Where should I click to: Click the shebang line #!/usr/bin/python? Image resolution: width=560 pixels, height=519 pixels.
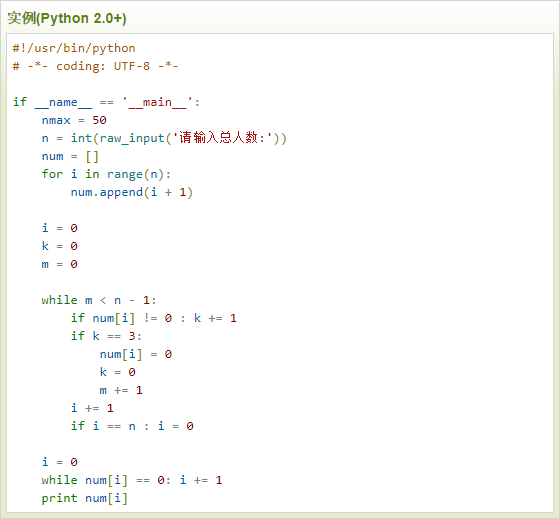74,48
